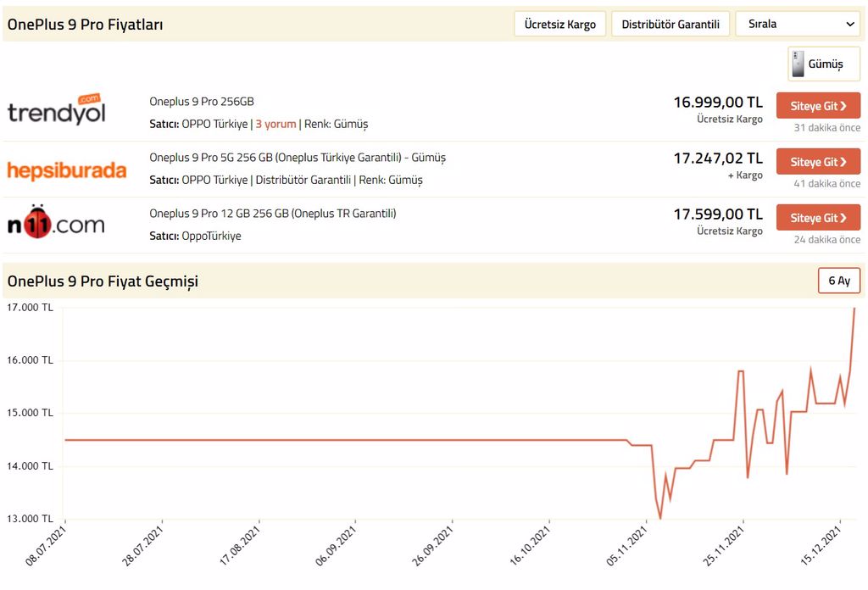The image size is (868, 590).
Task: Click the 17.247,02 TL price
Action: 718,159
